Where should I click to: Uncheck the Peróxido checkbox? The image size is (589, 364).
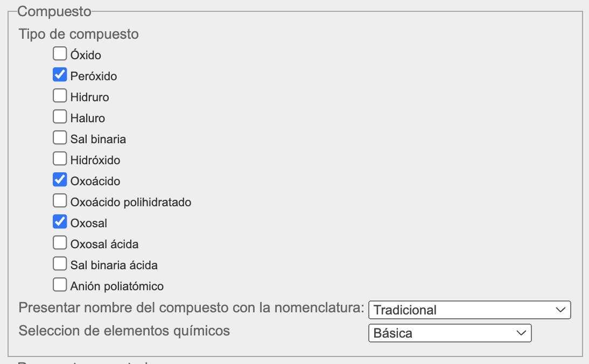click(x=60, y=75)
